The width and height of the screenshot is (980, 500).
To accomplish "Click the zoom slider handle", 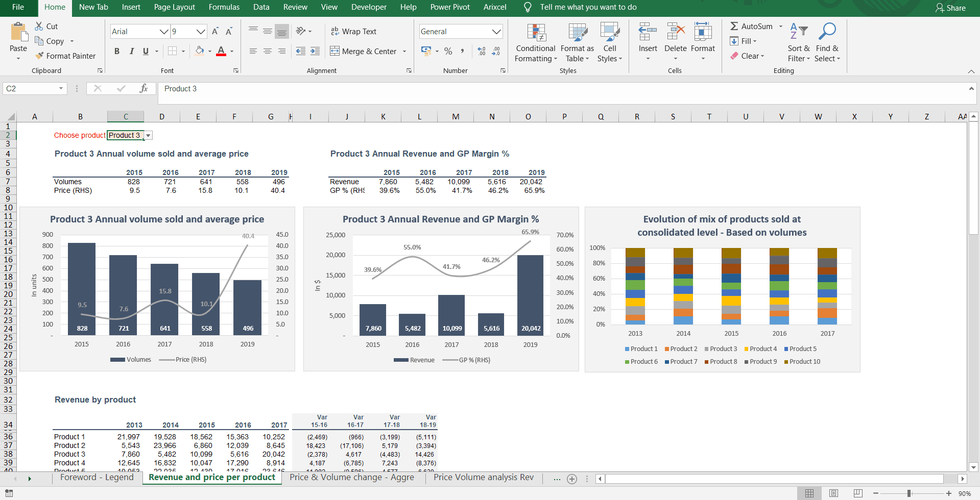I will (x=909, y=493).
